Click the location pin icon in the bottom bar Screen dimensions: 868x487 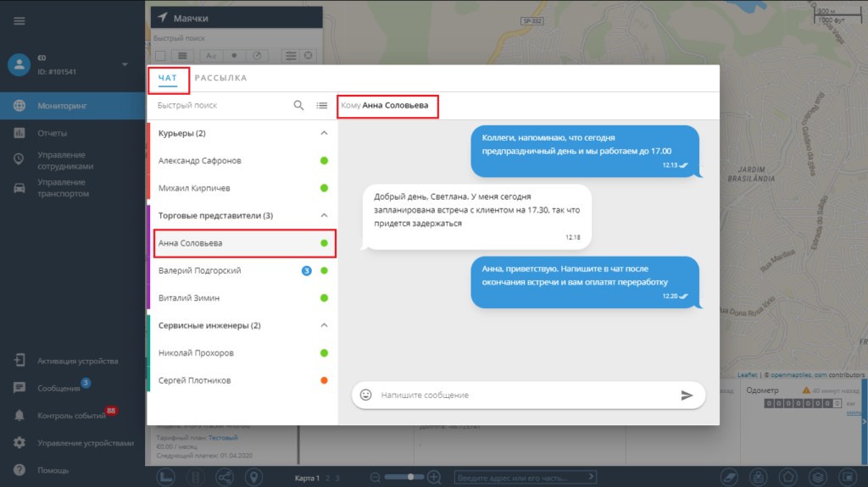[x=253, y=477]
